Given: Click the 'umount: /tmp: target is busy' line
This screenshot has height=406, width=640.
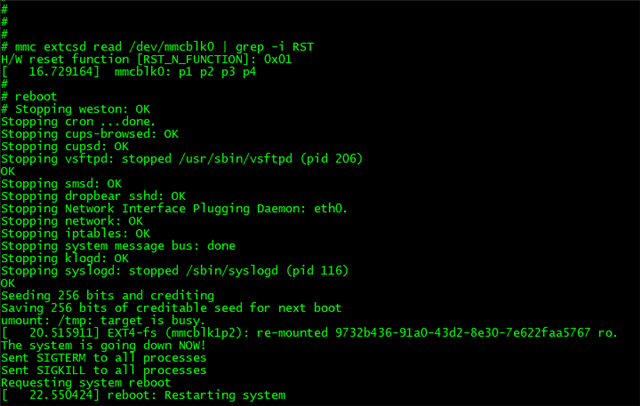Looking at the screenshot, I should point(103,321).
